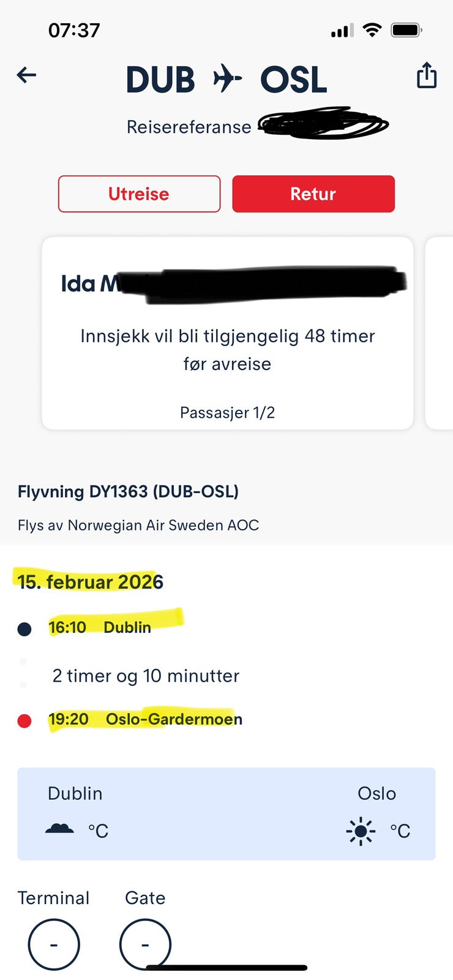Open the share icon at top right
Image resolution: width=453 pixels, height=980 pixels.
(x=426, y=76)
